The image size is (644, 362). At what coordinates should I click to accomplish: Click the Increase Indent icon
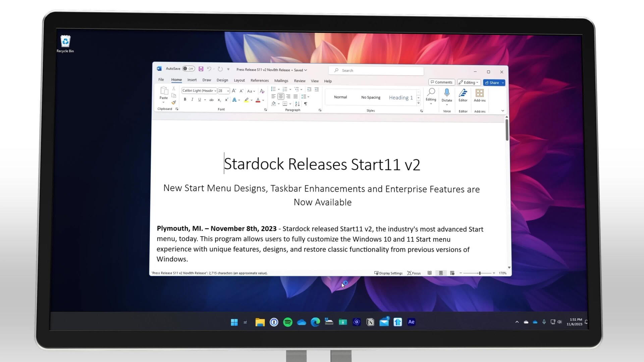coord(317,89)
